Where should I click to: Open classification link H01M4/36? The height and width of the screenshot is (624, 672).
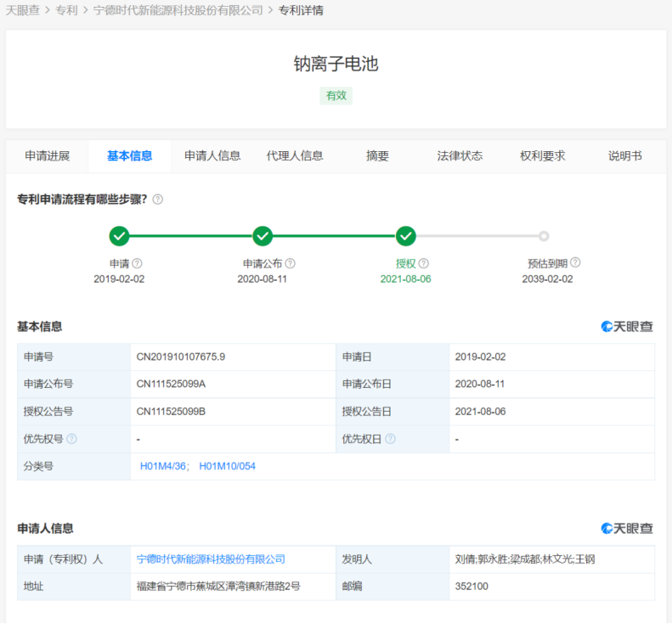[164, 466]
